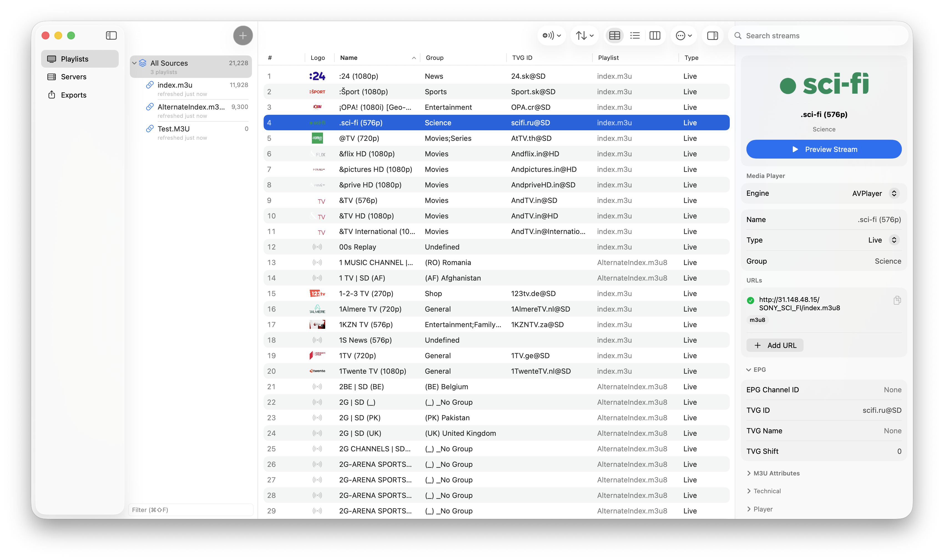Toggle the right inspector panel

coord(713,35)
